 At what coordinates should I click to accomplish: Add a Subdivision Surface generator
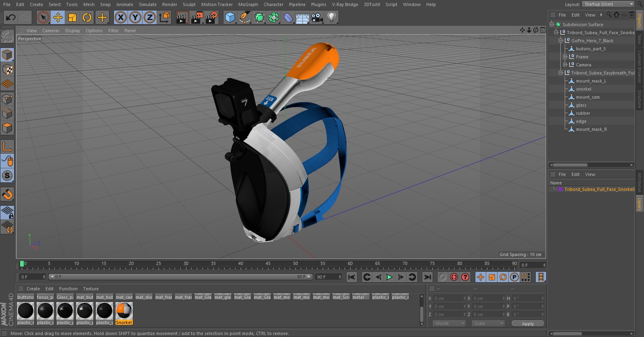tap(259, 17)
